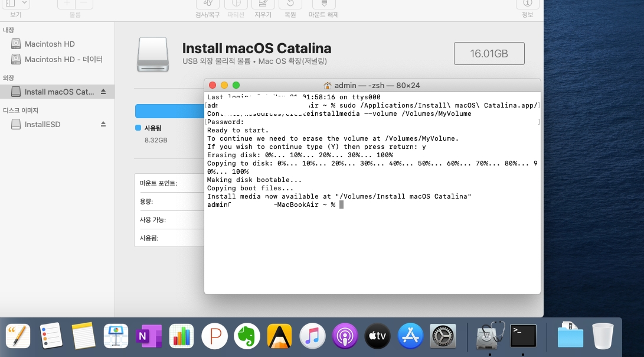Click the Terminal command prompt cursor
The image size is (644, 357).
341,205
